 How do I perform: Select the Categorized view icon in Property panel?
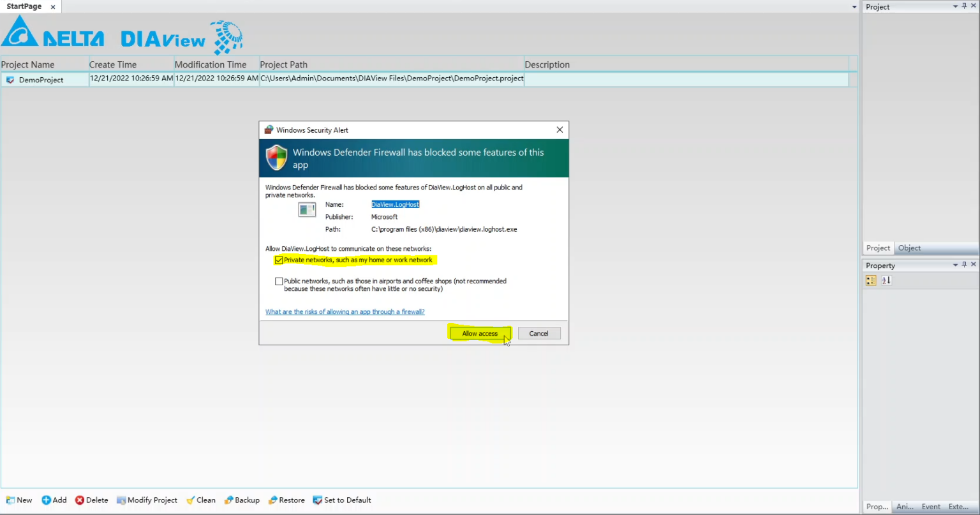pyautogui.click(x=871, y=281)
